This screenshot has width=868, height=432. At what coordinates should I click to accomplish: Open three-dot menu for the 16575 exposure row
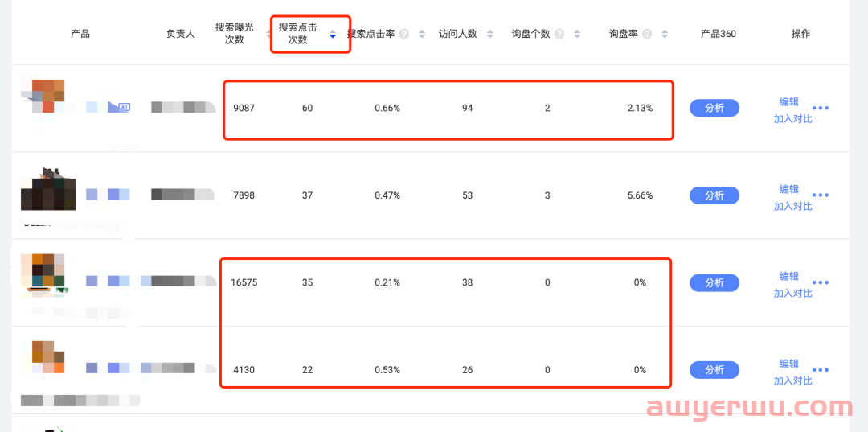[821, 283]
